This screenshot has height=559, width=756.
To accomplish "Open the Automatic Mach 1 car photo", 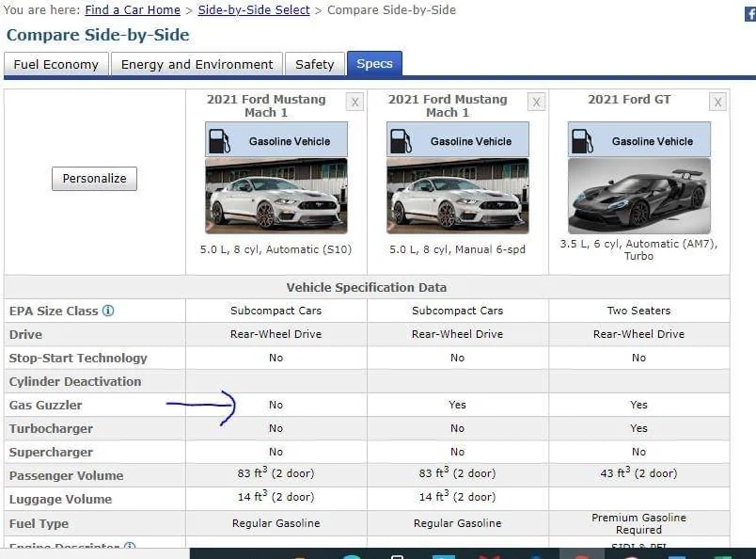I will (x=276, y=196).
